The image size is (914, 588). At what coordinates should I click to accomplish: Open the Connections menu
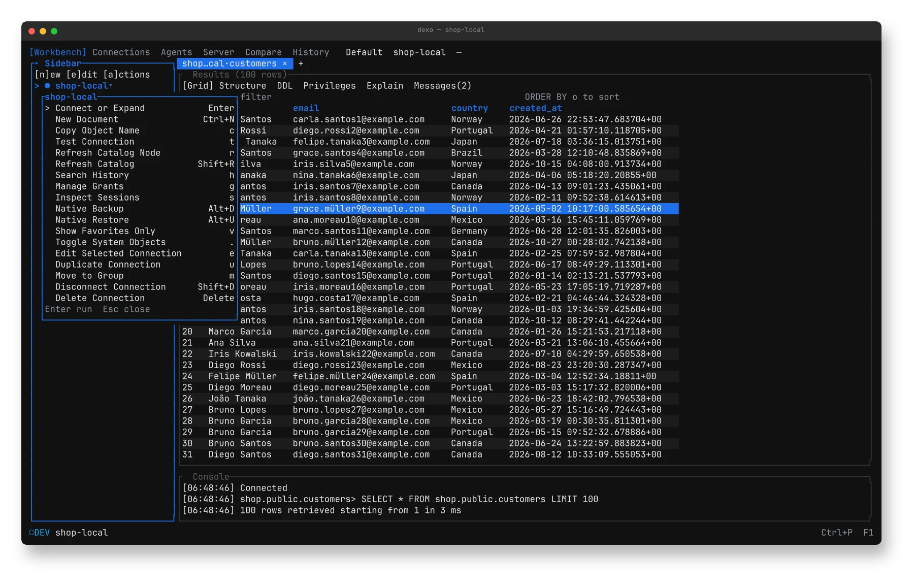[121, 52]
